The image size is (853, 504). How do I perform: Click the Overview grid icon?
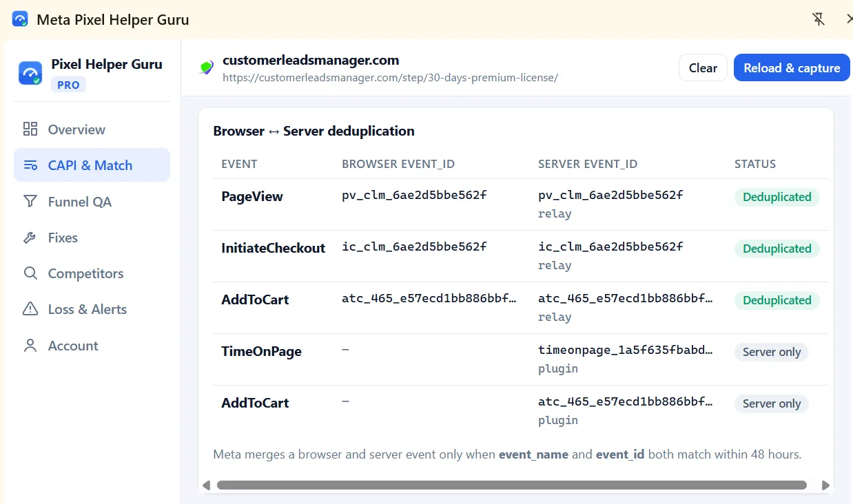[30, 129]
